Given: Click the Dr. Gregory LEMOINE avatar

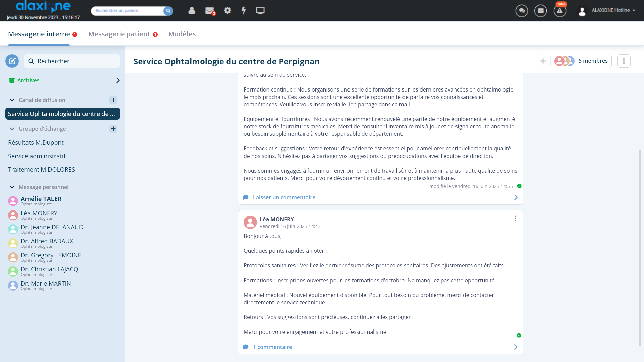Looking at the screenshot, I should click(13, 257).
